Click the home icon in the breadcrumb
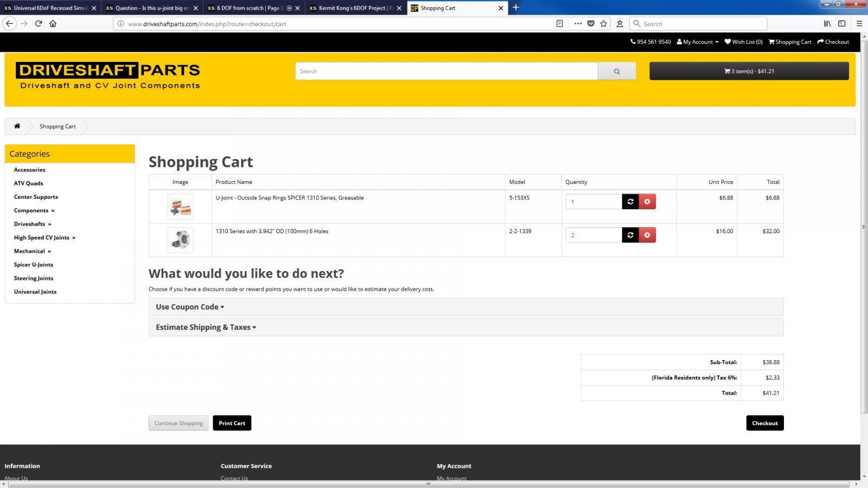This screenshot has height=488, width=868. click(x=17, y=126)
